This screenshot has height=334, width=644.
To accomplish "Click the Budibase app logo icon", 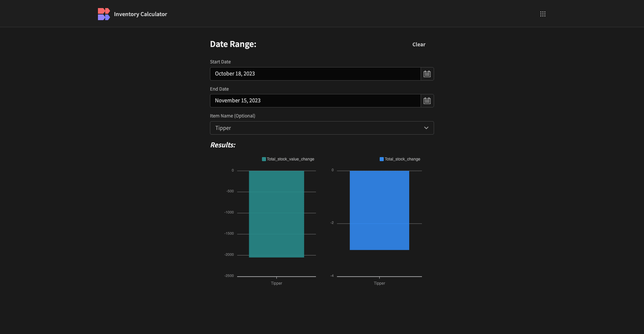I will pyautogui.click(x=104, y=14).
